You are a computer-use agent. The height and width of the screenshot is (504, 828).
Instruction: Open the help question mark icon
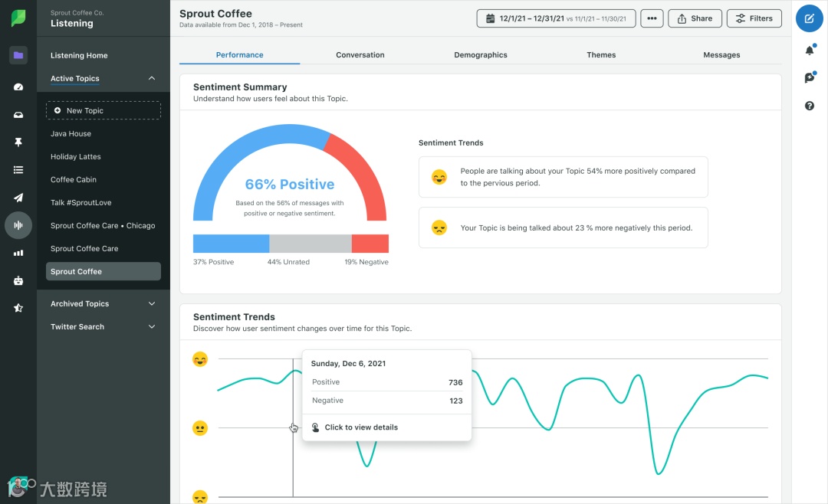click(x=810, y=106)
